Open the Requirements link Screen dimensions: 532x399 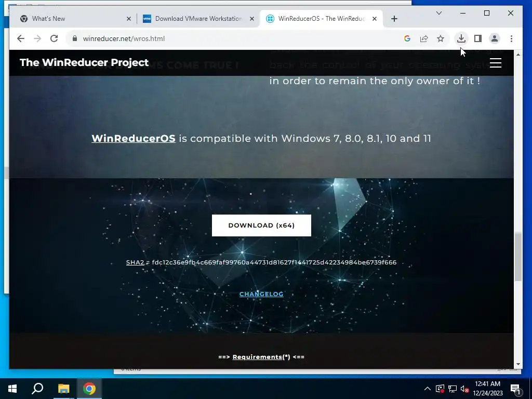coord(257,357)
